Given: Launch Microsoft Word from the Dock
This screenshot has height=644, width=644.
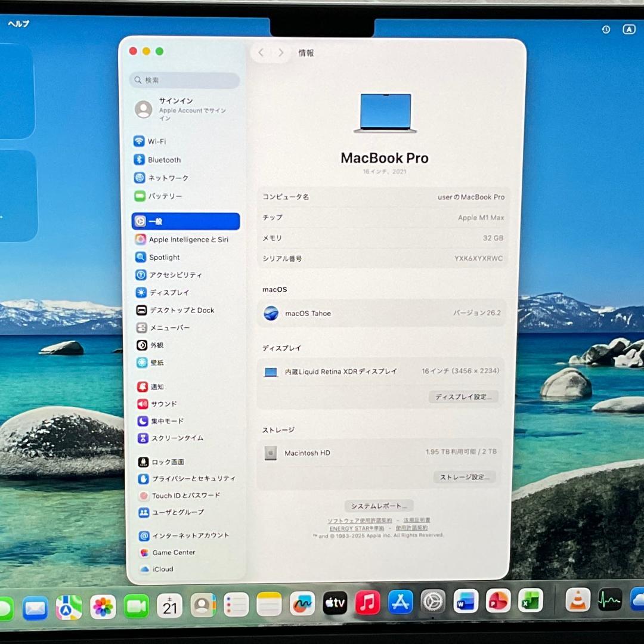Looking at the screenshot, I should [466, 601].
